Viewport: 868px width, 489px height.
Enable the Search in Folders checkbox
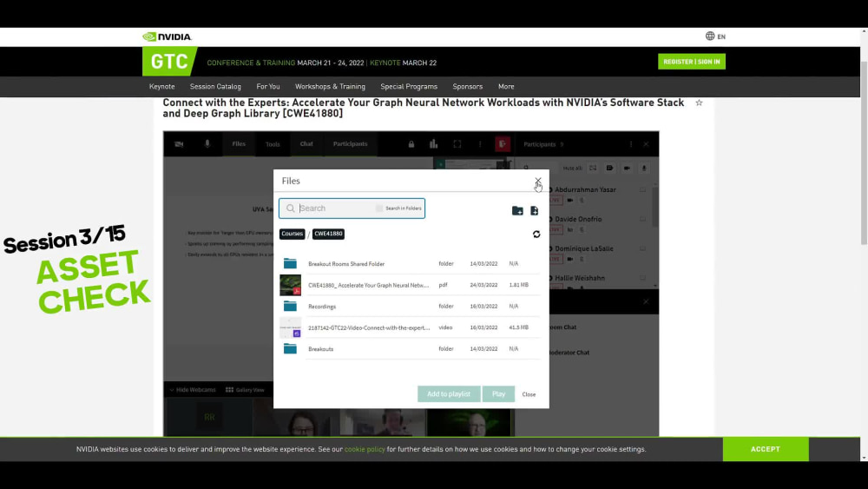coord(379,208)
